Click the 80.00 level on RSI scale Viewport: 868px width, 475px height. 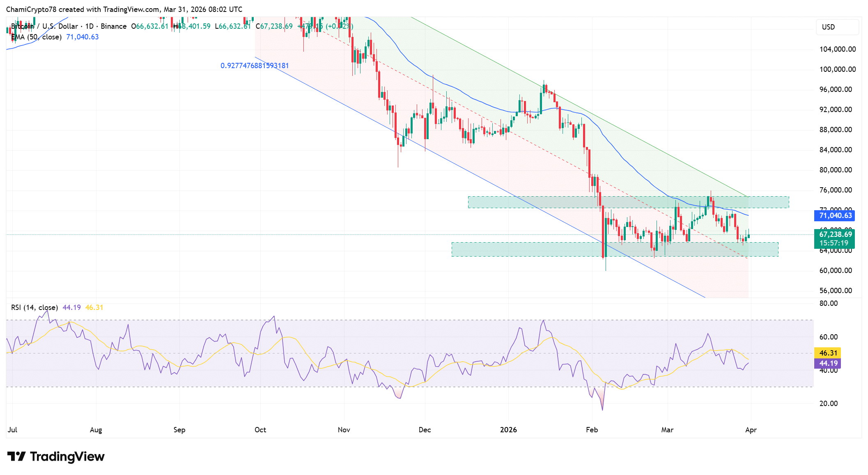[828, 303]
